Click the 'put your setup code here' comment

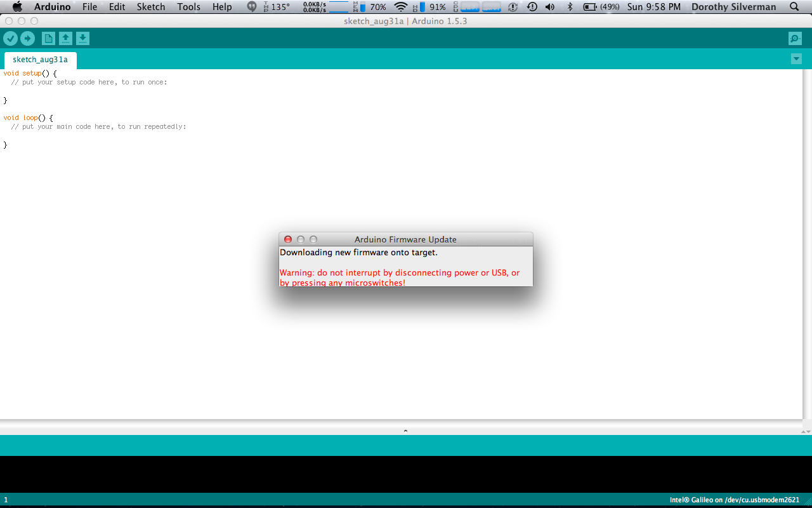coord(89,83)
